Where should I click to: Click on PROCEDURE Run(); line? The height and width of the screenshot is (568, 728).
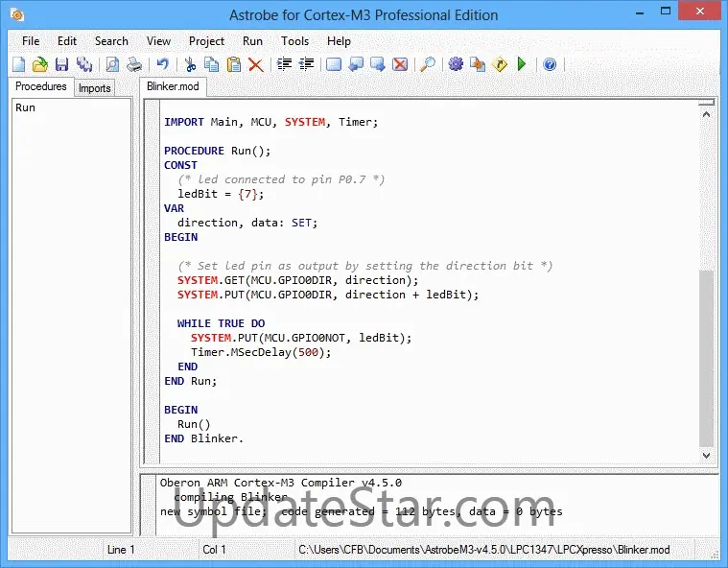click(x=218, y=151)
